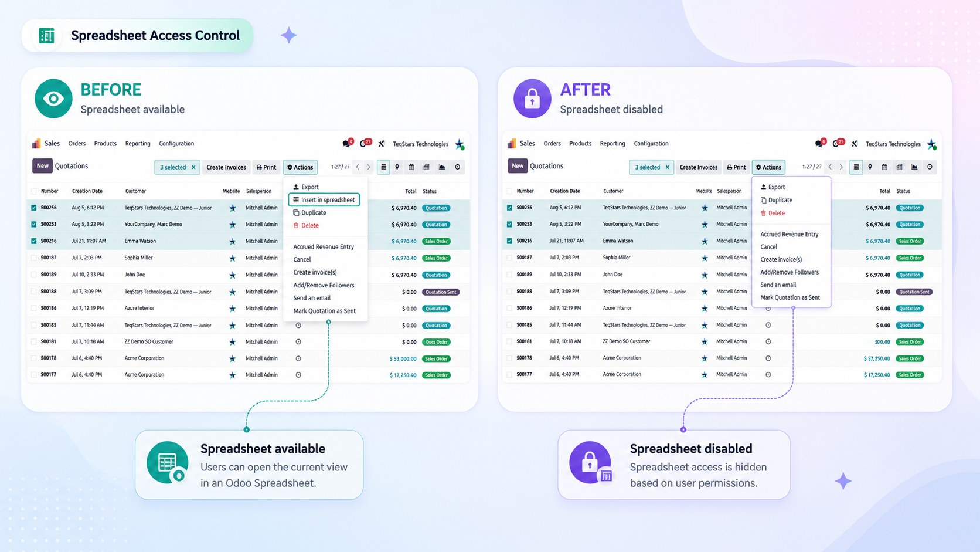Switch to map view in After panel

point(870,167)
